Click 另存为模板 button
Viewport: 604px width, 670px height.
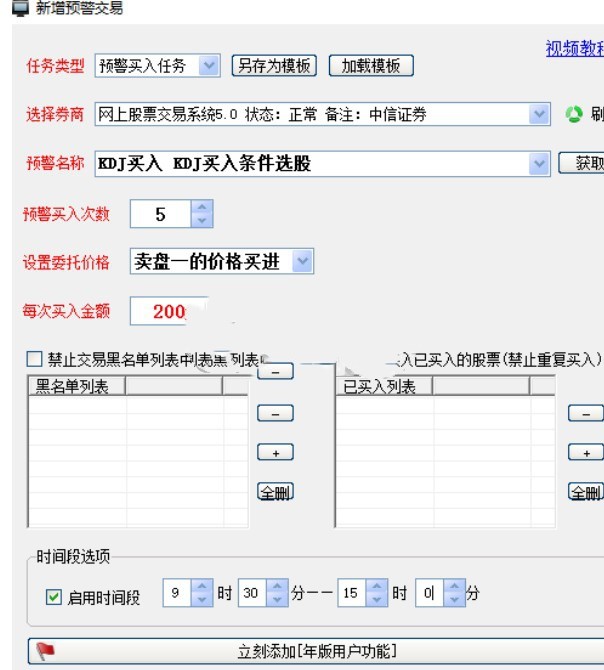tap(274, 66)
